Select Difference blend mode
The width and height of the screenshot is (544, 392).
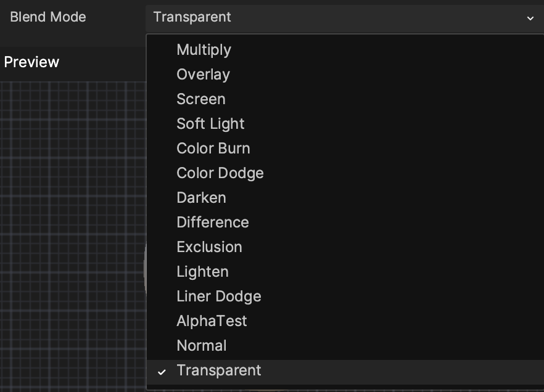pos(345,222)
